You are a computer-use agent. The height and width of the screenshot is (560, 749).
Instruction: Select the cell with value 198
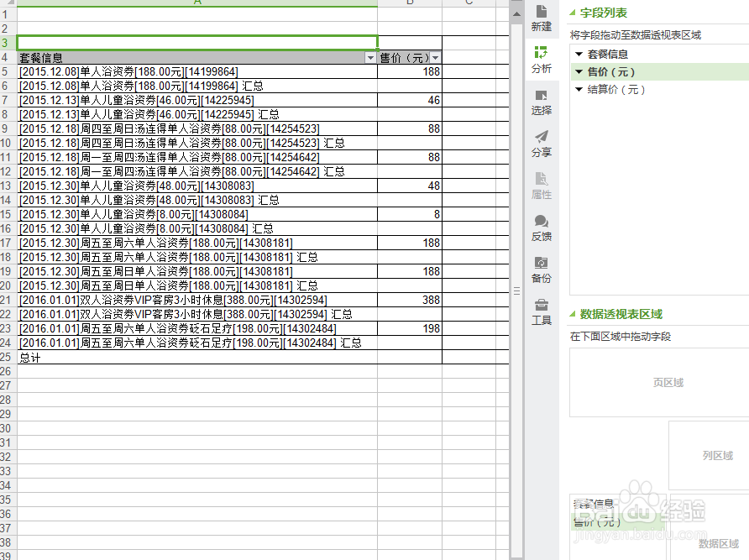point(410,329)
